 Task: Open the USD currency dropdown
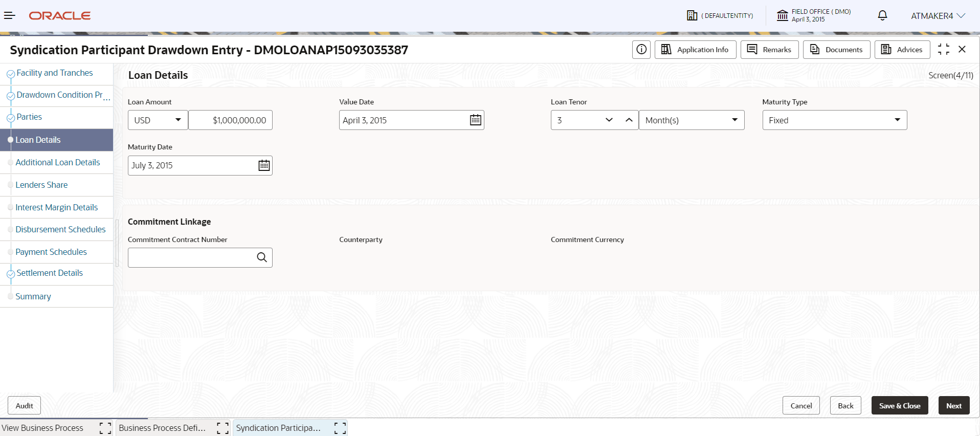[158, 120]
